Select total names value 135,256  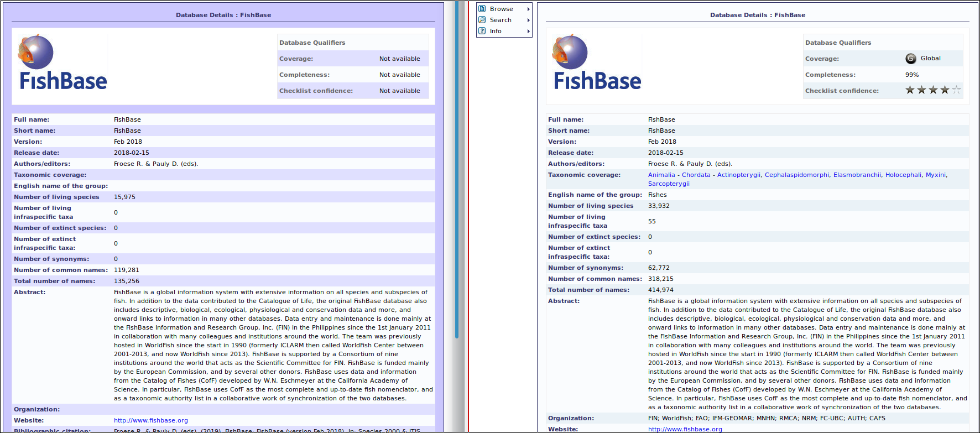click(127, 281)
